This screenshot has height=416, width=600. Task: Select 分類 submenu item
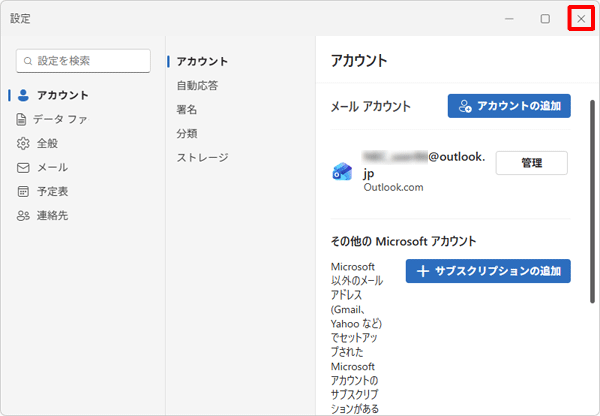[x=187, y=134]
